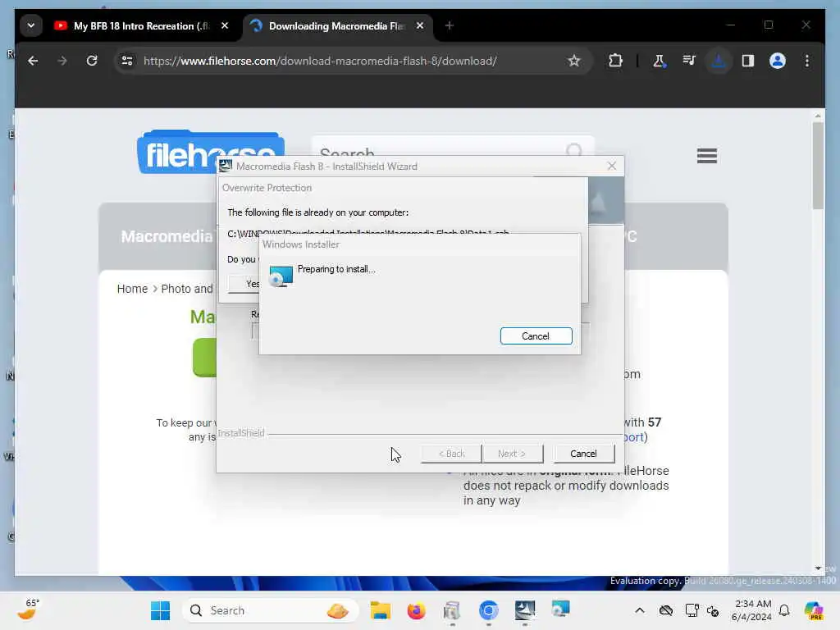840x630 pixels.
Task: Click the FileHorse logo
Action: click(211, 152)
